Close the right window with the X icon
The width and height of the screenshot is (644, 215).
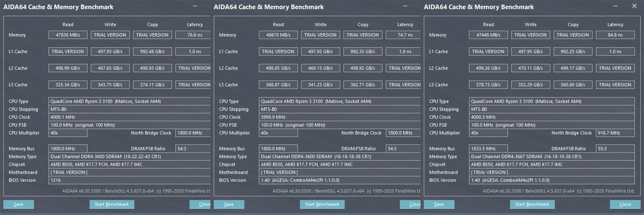click(x=634, y=6)
